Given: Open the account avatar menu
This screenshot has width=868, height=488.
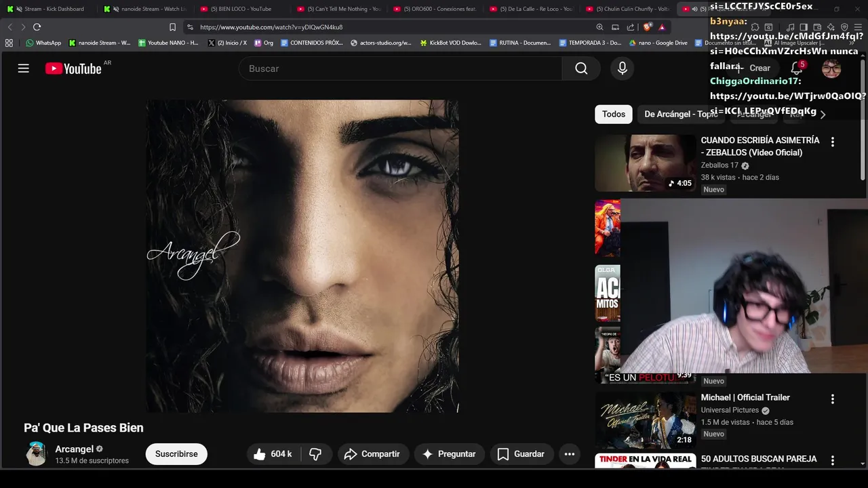Looking at the screenshot, I should tap(831, 68).
